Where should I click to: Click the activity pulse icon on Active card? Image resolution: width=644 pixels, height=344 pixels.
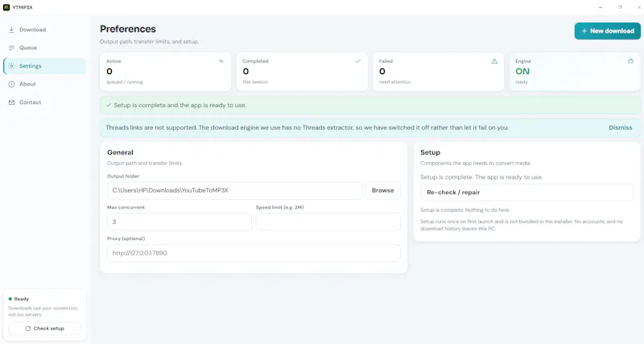coord(221,61)
